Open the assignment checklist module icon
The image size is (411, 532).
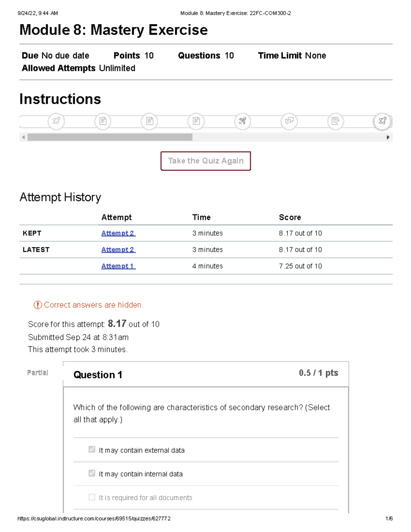[x=336, y=121]
